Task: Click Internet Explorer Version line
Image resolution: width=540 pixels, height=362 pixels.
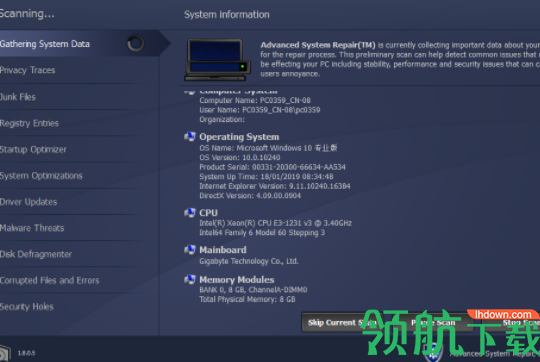Action: (x=275, y=186)
